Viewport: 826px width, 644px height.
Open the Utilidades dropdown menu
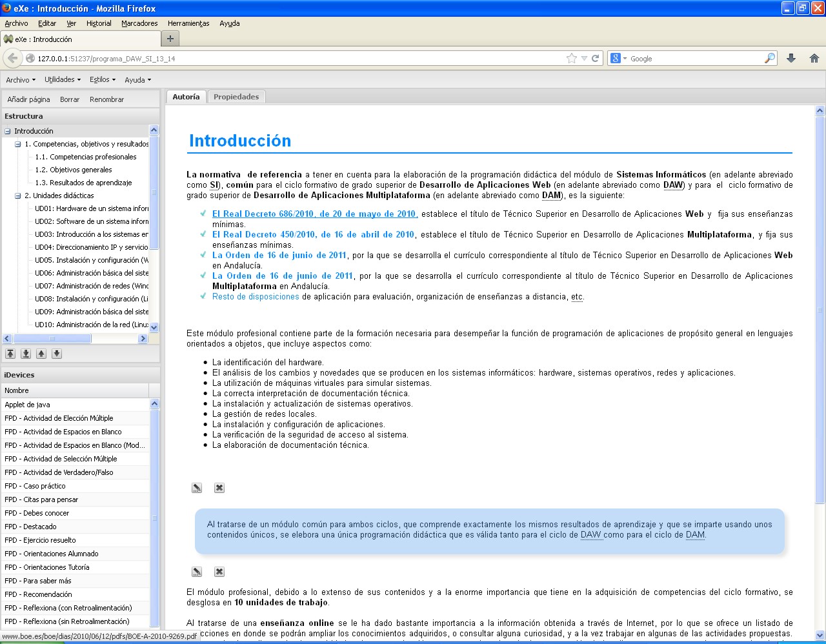click(63, 80)
